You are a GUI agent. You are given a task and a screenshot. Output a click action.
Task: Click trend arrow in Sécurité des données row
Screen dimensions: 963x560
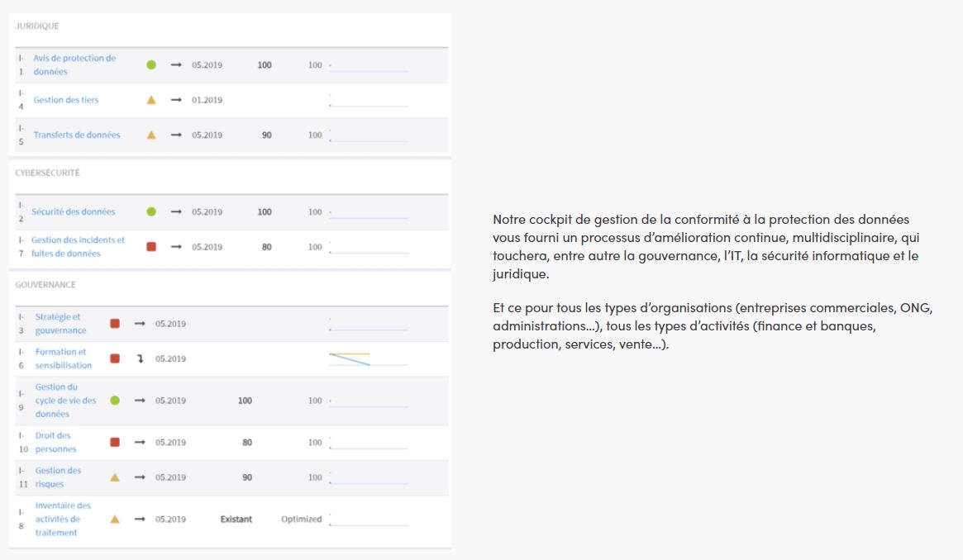coord(176,211)
